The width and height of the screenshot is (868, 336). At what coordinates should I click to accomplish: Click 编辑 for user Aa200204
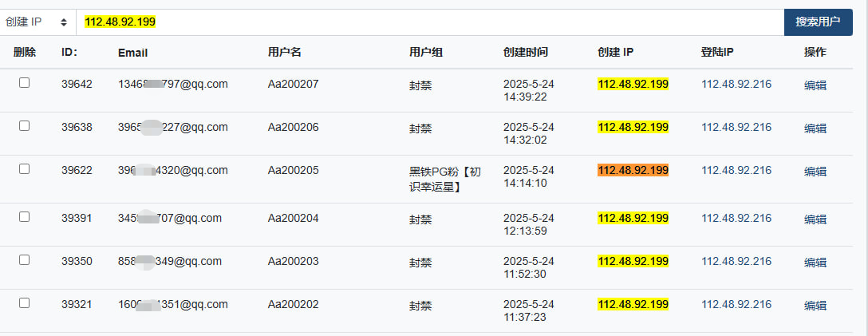pyautogui.click(x=815, y=219)
